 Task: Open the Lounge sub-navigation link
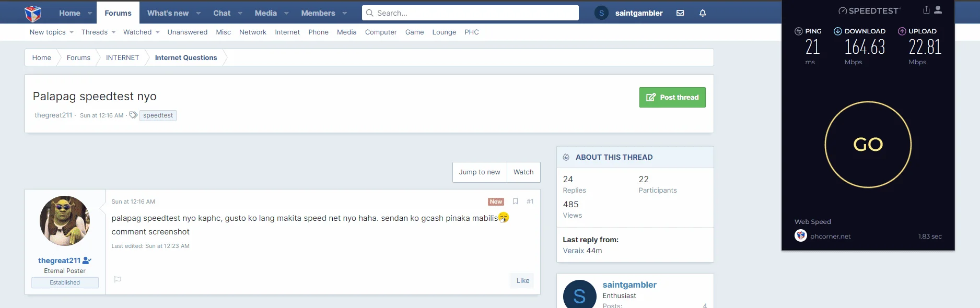444,32
